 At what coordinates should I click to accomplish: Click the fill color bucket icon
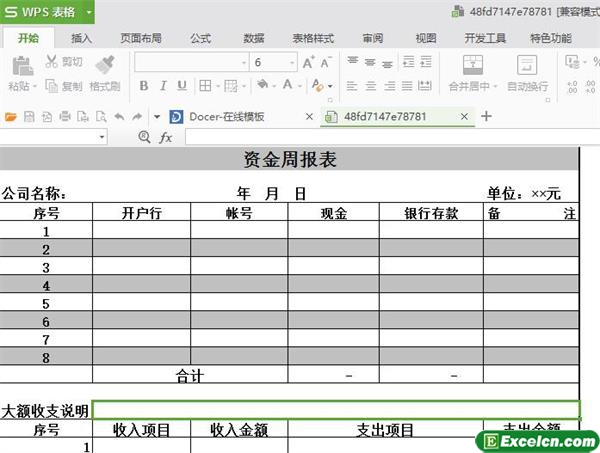point(262,85)
